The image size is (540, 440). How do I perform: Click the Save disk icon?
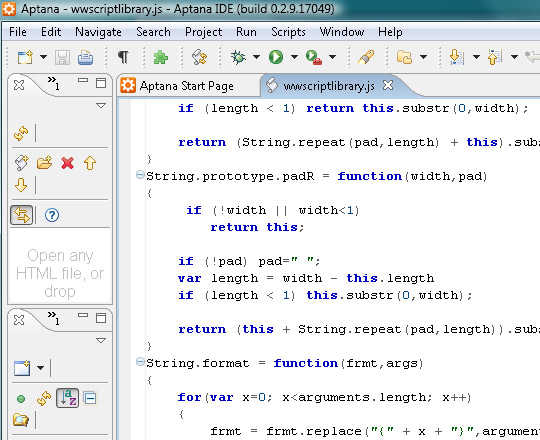tap(62, 57)
